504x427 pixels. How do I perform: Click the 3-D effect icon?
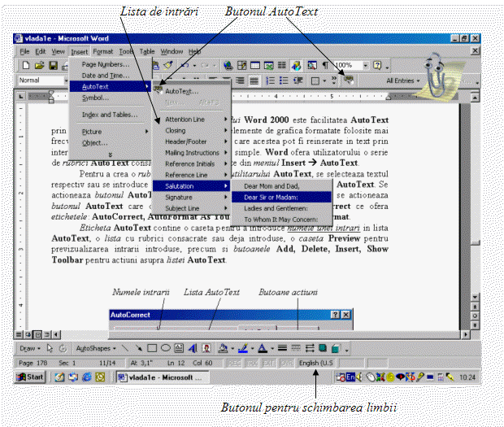point(336,348)
